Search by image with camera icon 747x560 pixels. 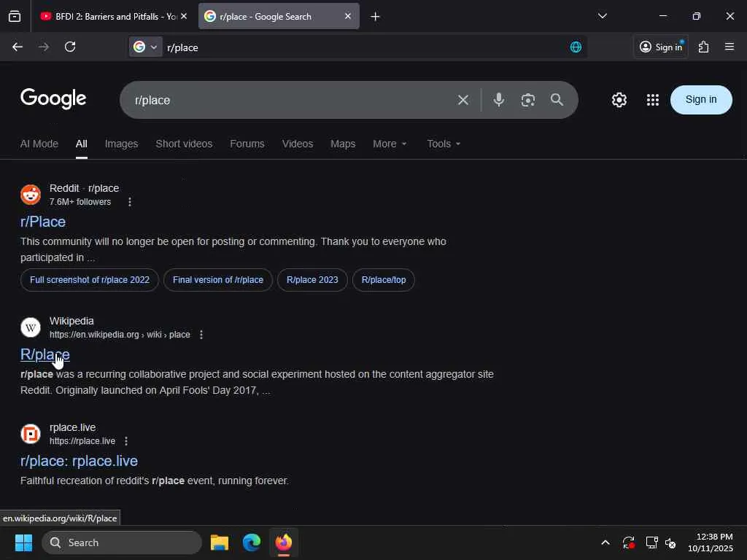[x=528, y=100]
